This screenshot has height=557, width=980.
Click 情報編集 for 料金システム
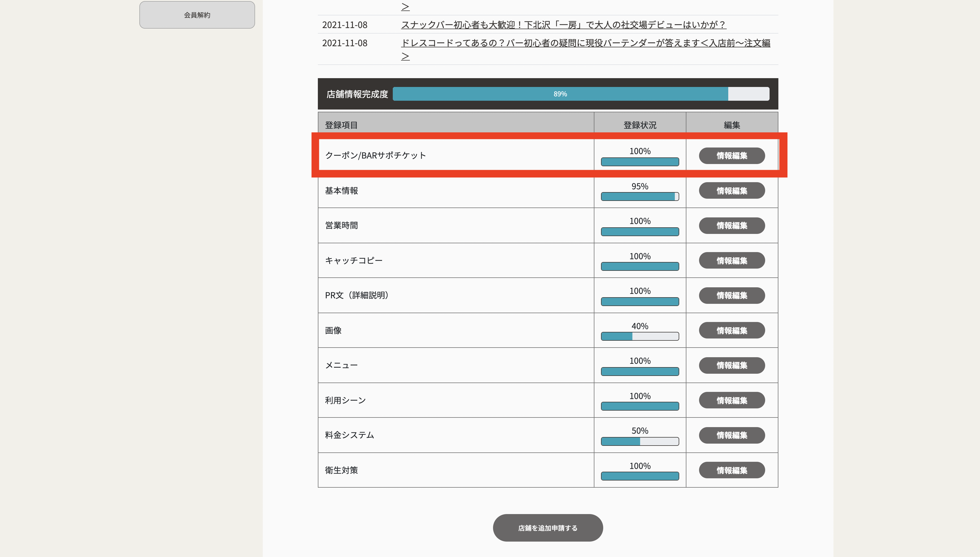[x=732, y=435]
